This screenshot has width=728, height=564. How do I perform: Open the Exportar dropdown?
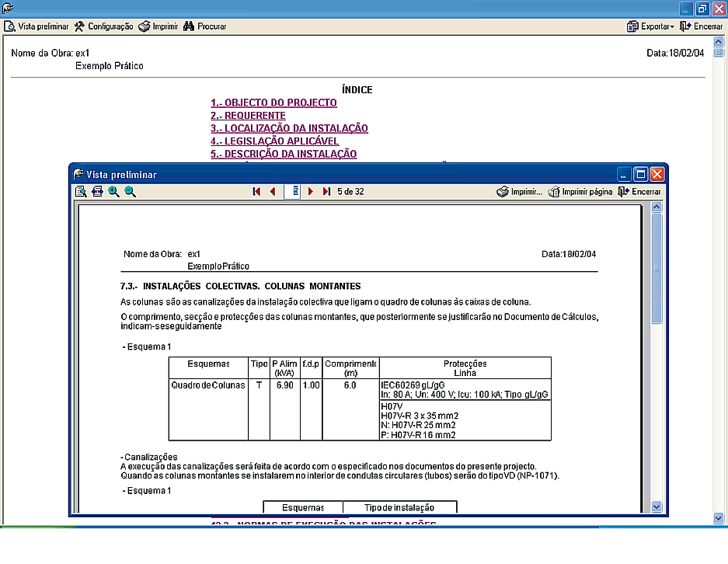pyautogui.click(x=650, y=26)
